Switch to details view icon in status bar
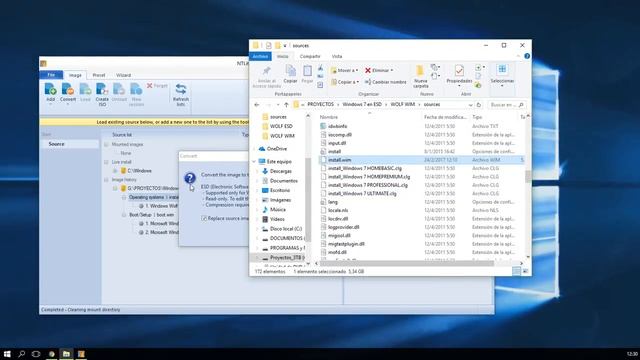640x360 pixels. tap(516, 271)
